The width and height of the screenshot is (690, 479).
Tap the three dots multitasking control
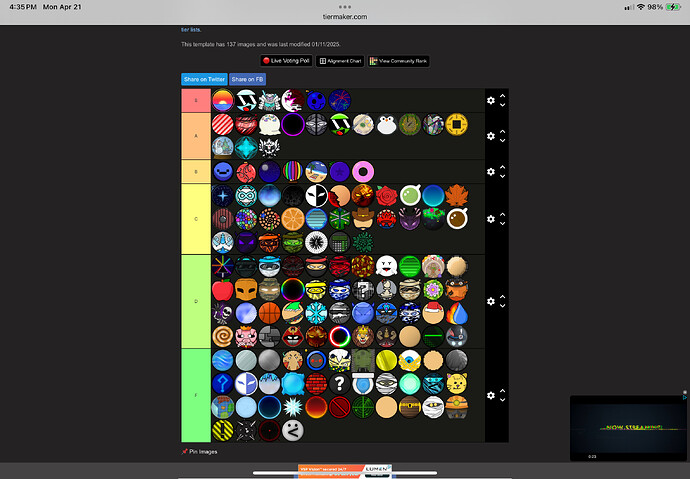[345, 7]
